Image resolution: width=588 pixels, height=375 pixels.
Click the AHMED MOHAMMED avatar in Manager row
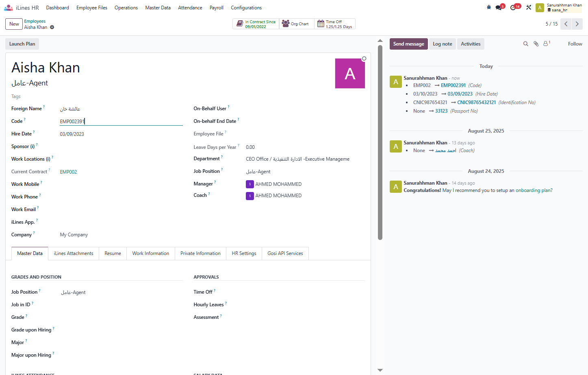250,184
